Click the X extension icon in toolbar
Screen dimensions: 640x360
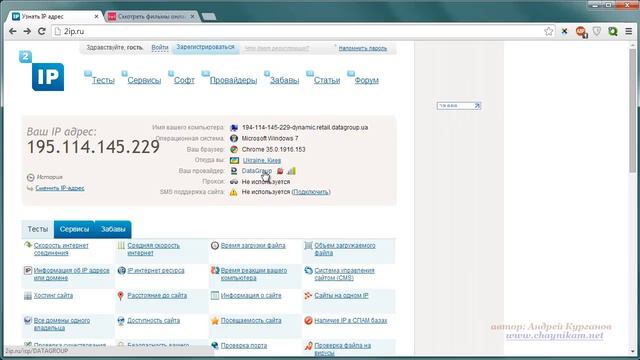tap(564, 31)
